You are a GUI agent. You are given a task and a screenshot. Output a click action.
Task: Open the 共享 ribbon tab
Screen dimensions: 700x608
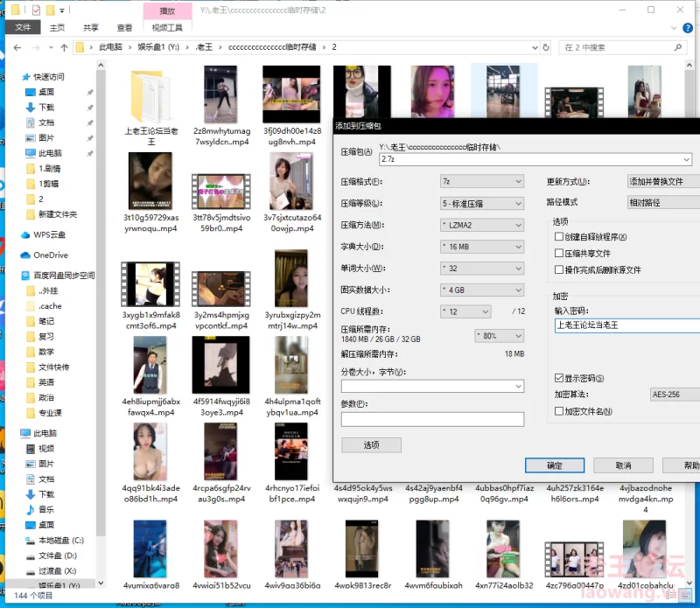91,28
